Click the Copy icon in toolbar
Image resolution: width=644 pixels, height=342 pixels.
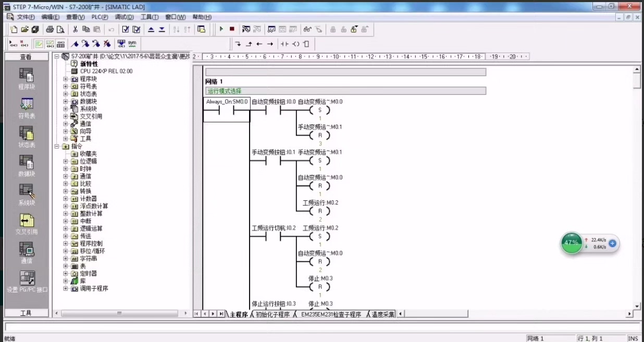(86, 29)
